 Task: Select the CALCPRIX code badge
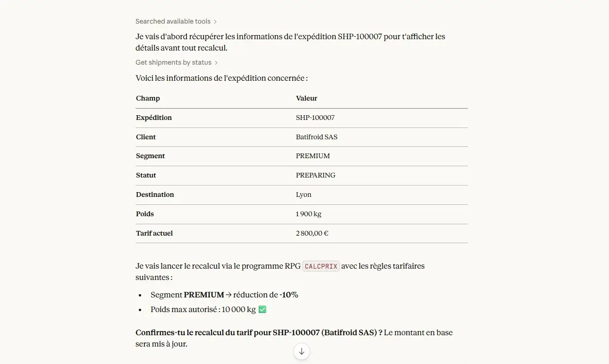point(321,266)
